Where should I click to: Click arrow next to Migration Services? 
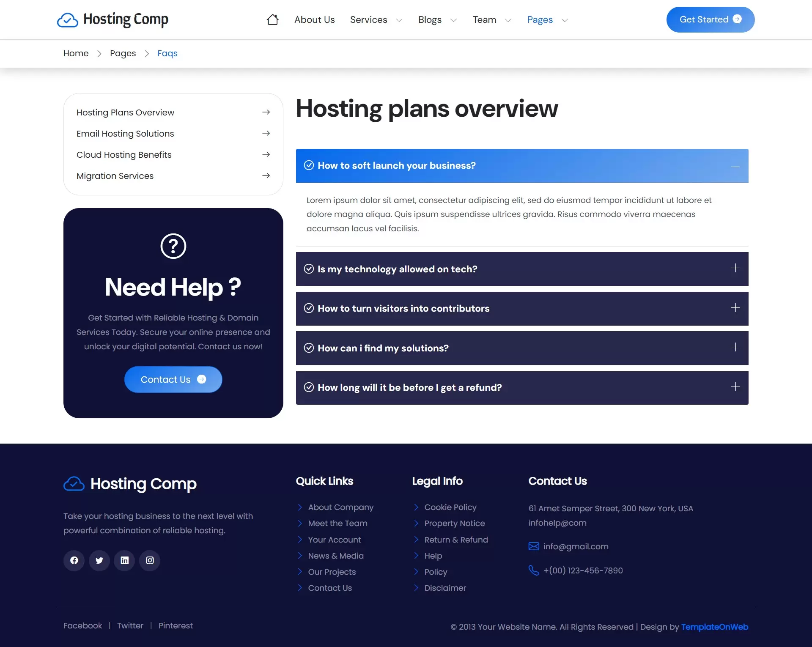[266, 175]
